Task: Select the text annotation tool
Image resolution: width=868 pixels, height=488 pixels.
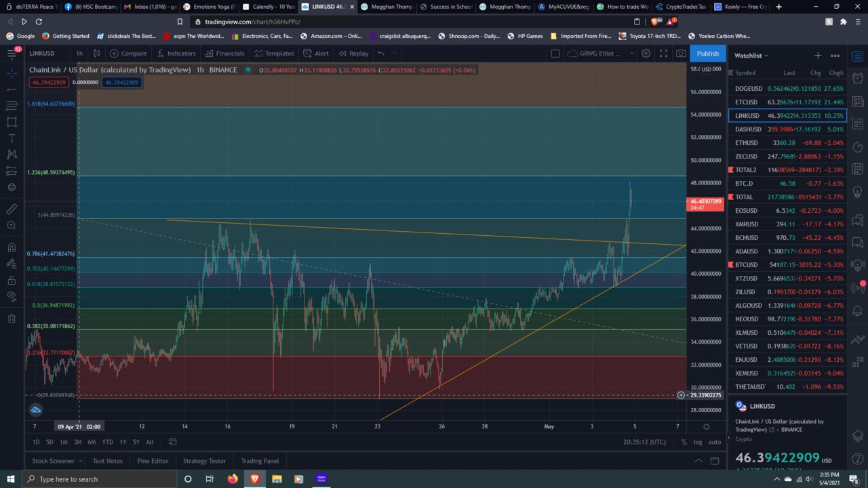Action: click(12, 138)
